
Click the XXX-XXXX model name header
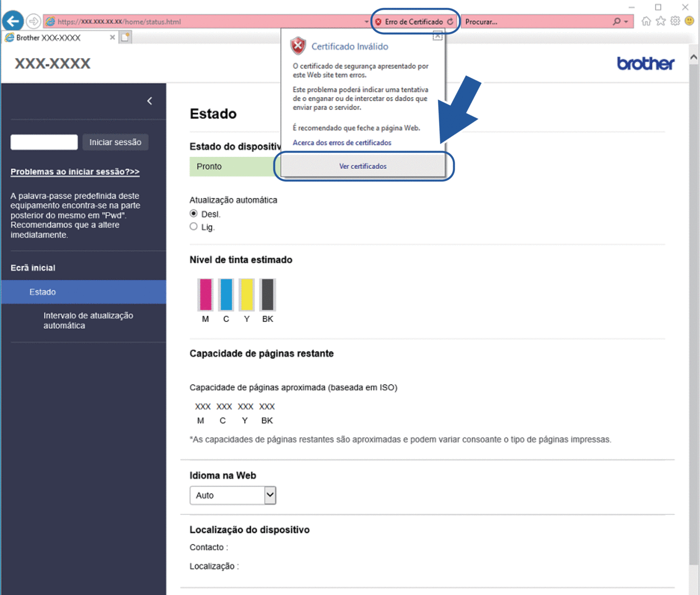[53, 64]
